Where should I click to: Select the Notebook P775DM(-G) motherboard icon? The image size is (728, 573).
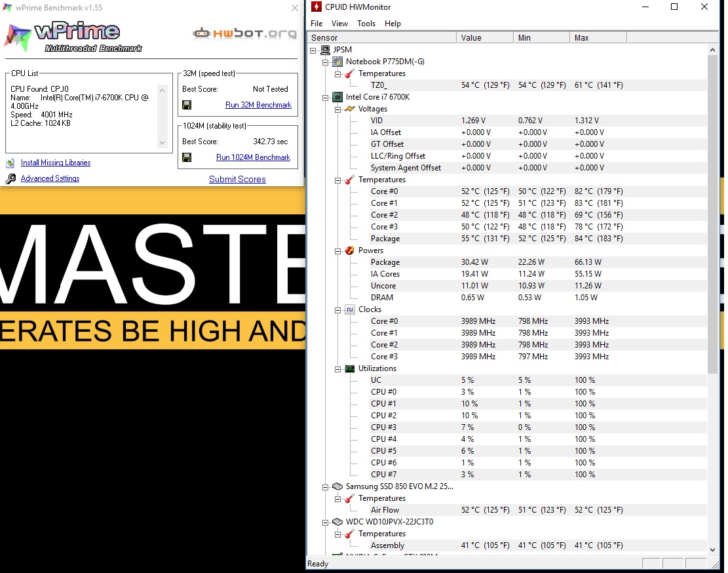[337, 62]
